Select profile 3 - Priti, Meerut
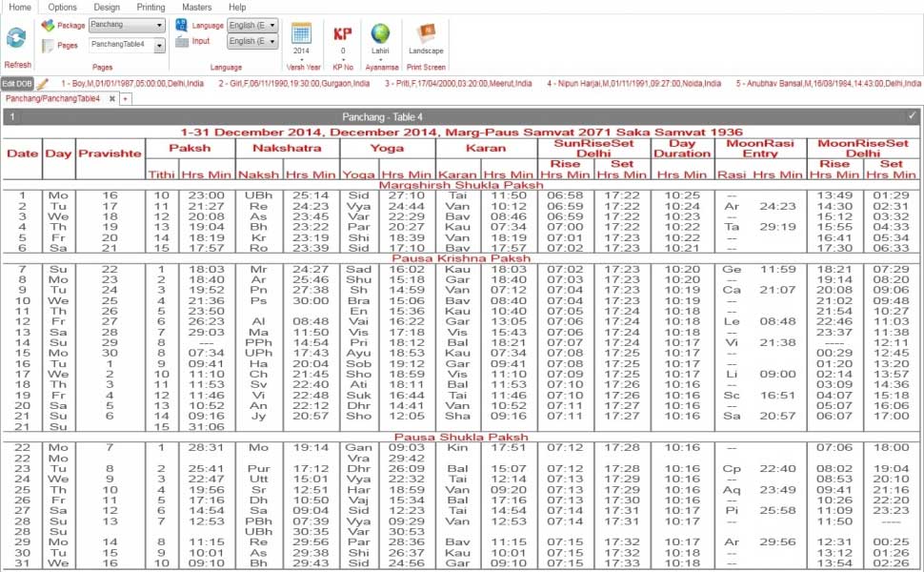 pos(458,84)
